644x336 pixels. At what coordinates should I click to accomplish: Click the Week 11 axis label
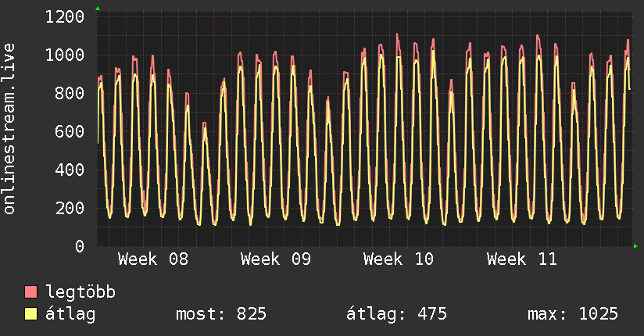pos(521,259)
